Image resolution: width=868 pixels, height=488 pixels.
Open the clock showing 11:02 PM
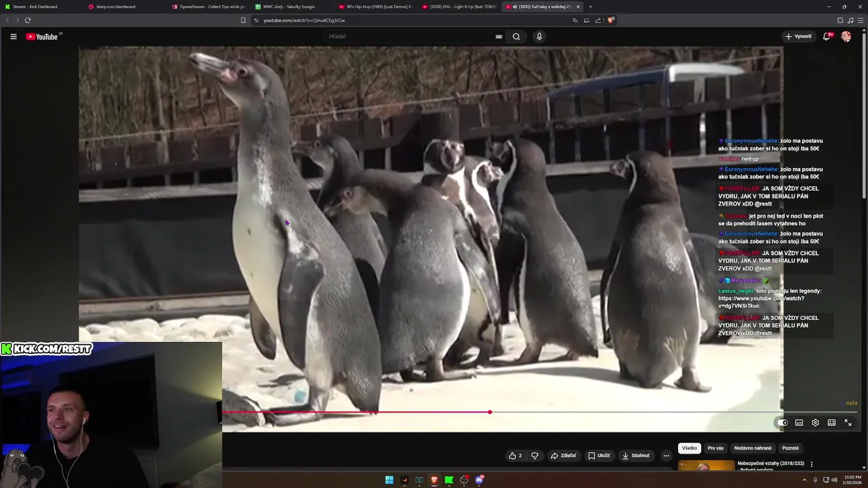click(x=852, y=480)
